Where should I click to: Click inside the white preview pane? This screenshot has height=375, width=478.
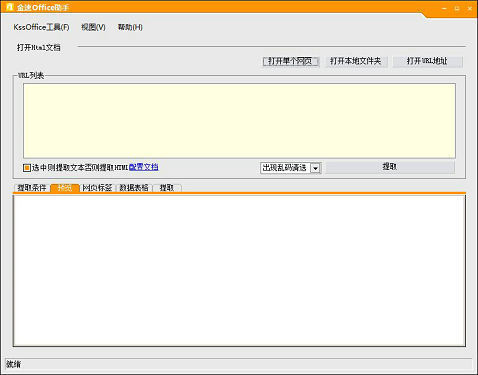(x=239, y=271)
